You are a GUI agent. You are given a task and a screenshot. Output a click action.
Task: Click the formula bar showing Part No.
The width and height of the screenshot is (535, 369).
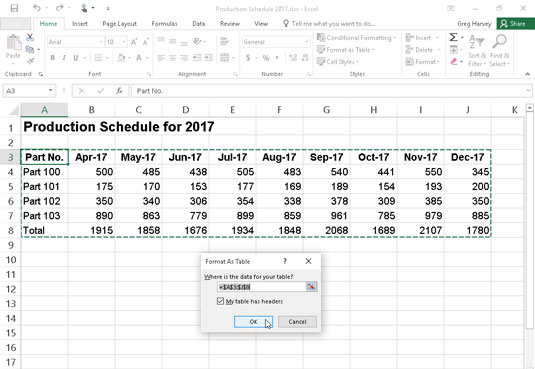click(x=329, y=91)
